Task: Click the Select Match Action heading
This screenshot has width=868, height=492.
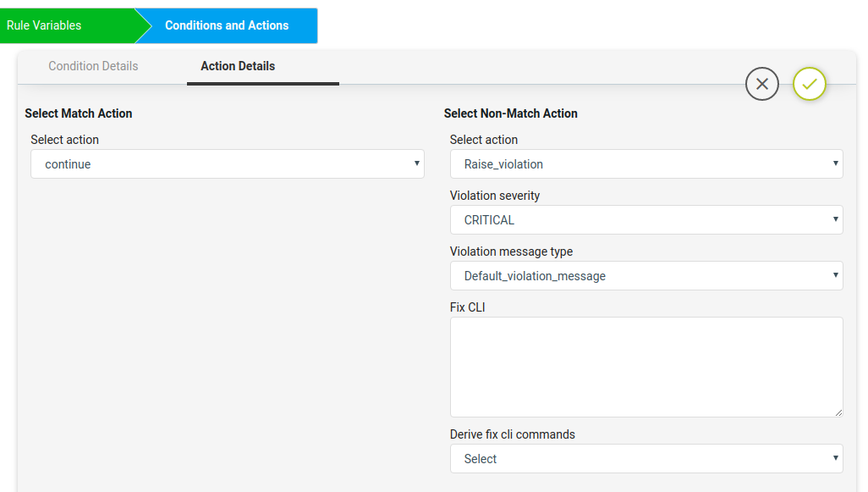Action: tap(79, 113)
